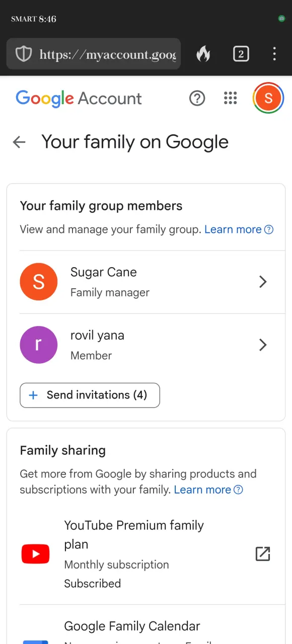
Task: Go back using the left arrow
Action: click(x=19, y=142)
